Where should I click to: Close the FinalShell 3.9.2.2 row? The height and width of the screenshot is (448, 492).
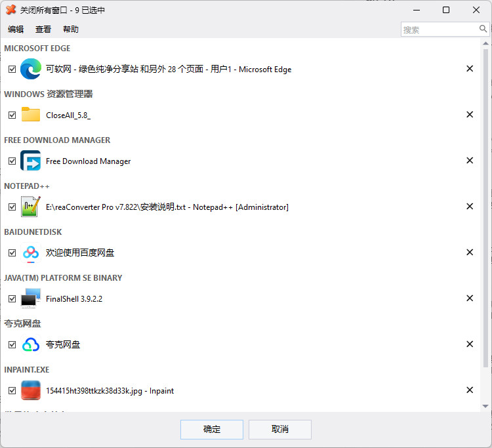click(x=470, y=298)
